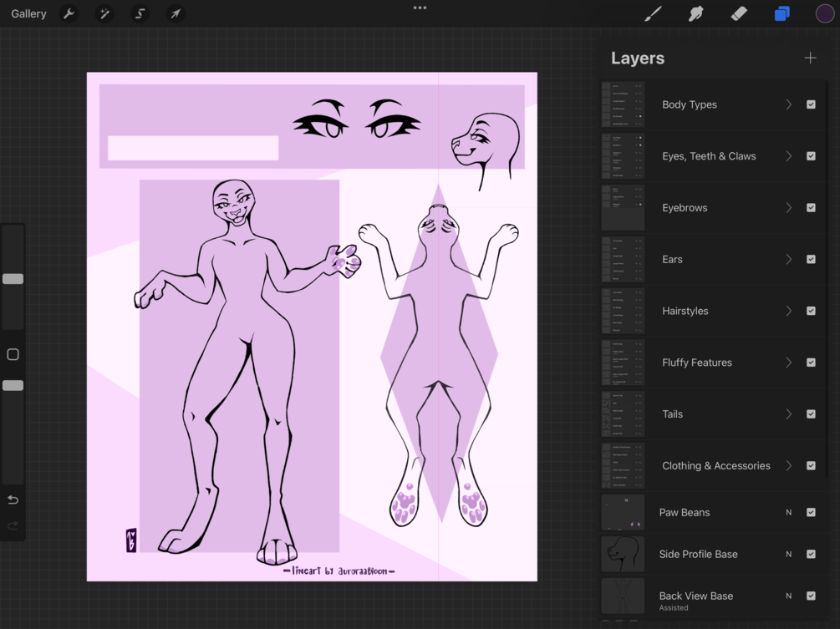Select the Transform arrow tool
Image resolution: width=840 pixels, height=629 pixels.
[176, 13]
